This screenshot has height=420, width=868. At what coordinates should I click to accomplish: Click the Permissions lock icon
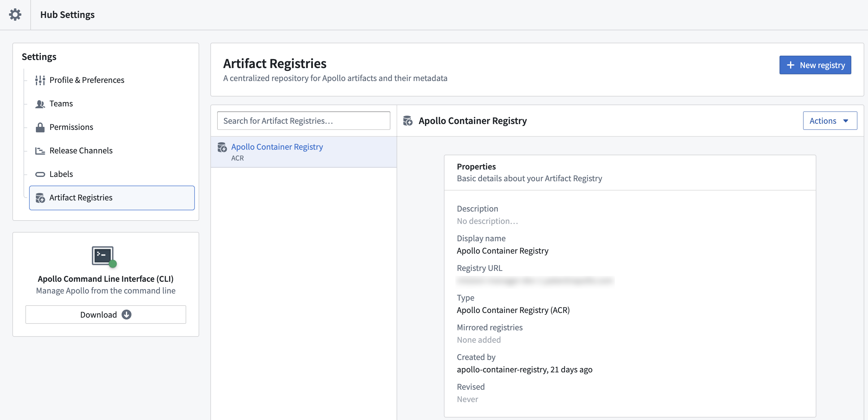click(x=40, y=127)
